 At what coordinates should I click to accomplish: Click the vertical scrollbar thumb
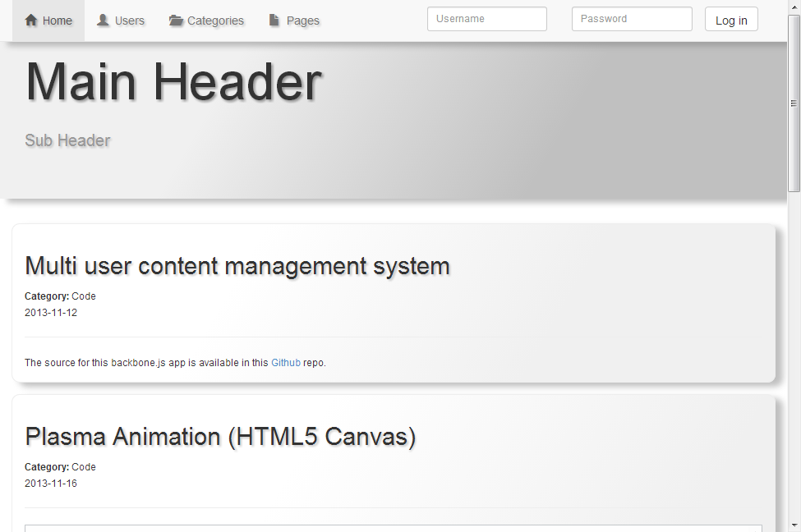pyautogui.click(x=794, y=103)
